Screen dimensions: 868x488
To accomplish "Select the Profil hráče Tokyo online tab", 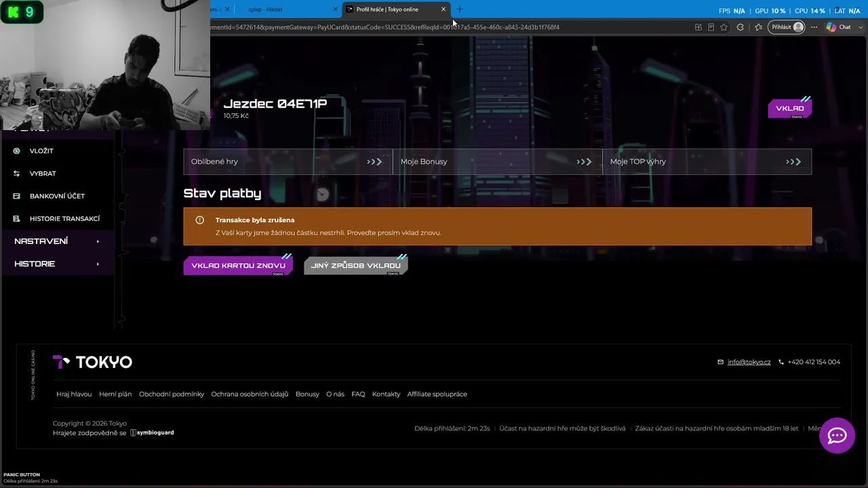I will click(x=396, y=9).
